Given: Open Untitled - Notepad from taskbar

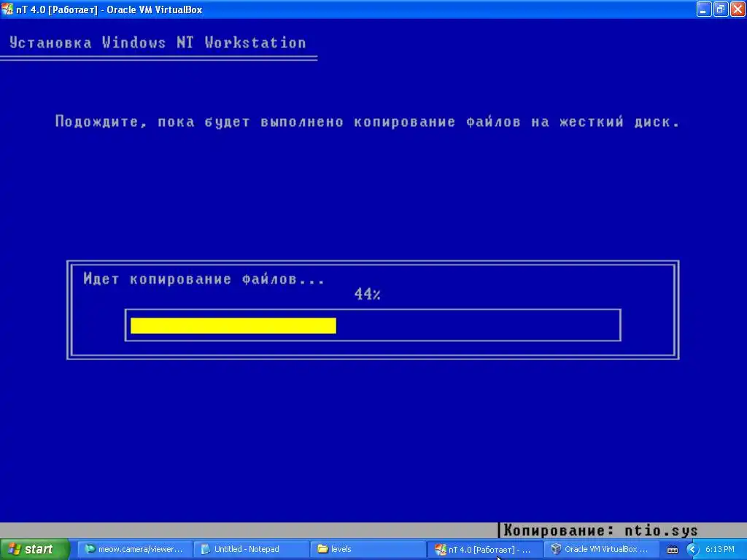Looking at the screenshot, I should point(251,549).
